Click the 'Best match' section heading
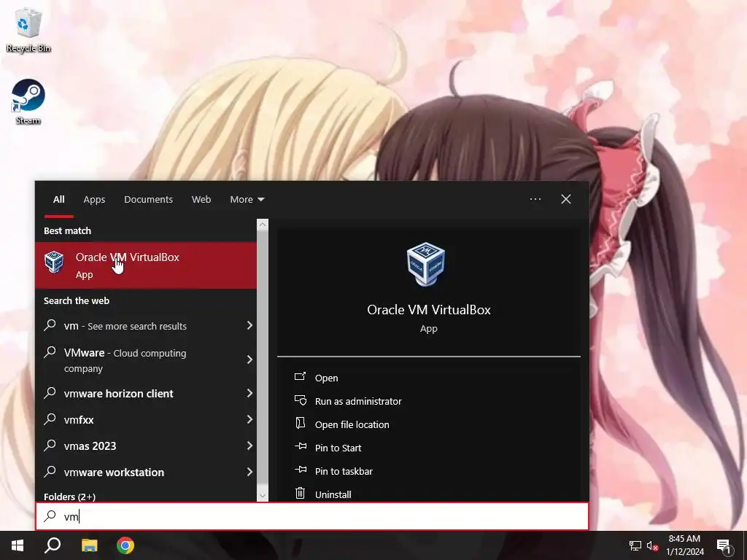747x560 pixels. pos(67,230)
